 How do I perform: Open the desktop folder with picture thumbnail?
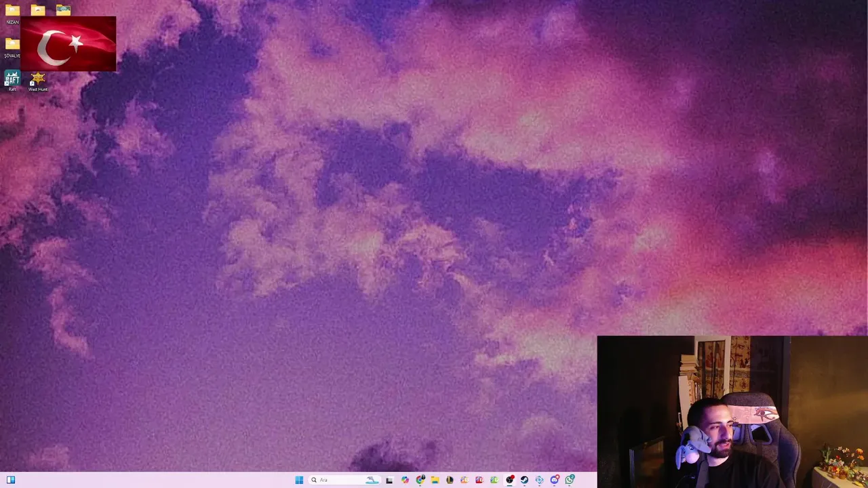(x=63, y=10)
